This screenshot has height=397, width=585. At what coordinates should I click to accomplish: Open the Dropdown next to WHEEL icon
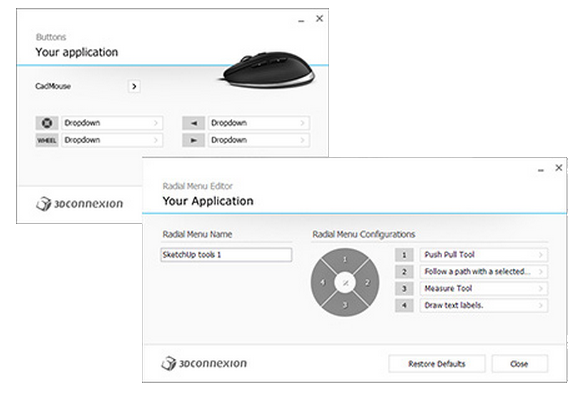112,140
